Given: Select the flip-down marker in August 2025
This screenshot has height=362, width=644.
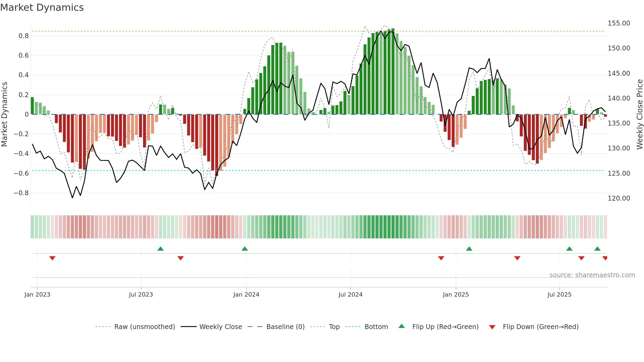Looking at the screenshot, I should 581,258.
